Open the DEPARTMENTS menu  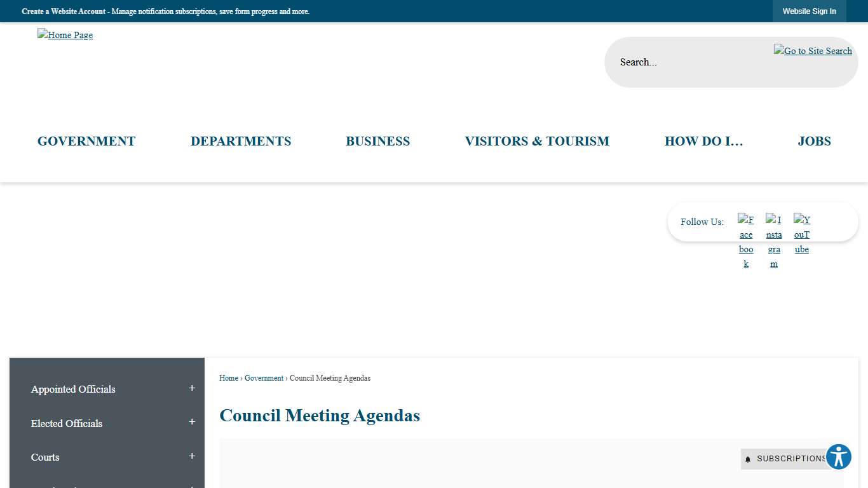pyautogui.click(x=241, y=141)
